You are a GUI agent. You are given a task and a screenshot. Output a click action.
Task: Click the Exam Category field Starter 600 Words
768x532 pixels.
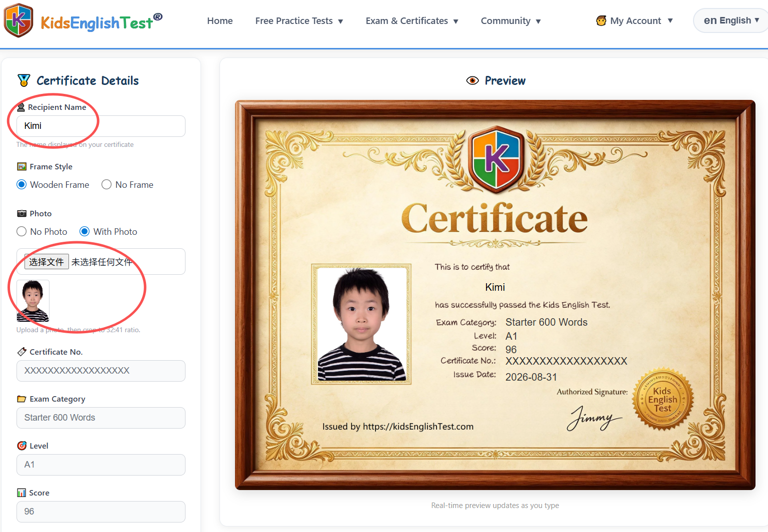point(101,418)
